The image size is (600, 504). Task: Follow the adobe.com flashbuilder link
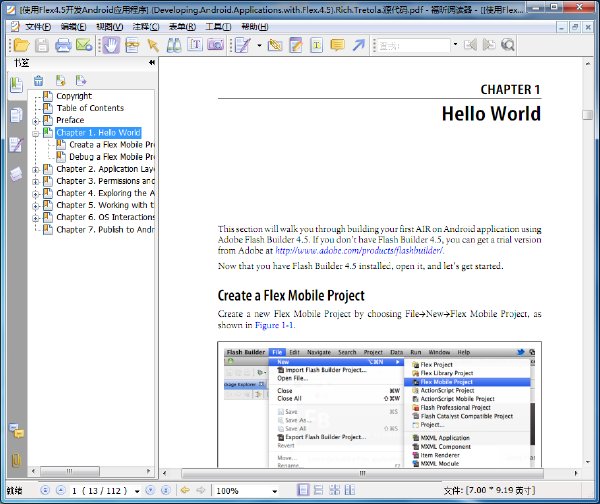pyautogui.click(x=359, y=251)
